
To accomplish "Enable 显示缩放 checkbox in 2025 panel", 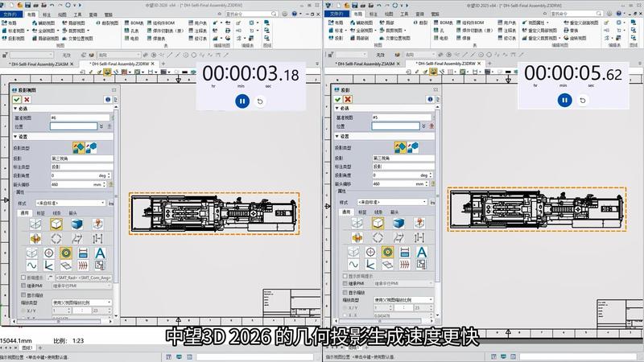I will pyautogui.click(x=345, y=293).
